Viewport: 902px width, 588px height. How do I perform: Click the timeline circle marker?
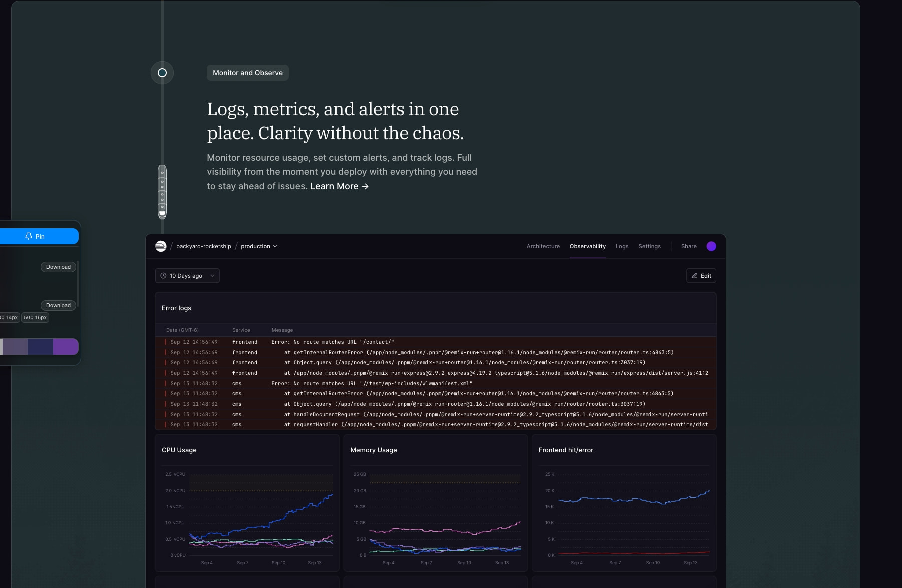click(x=162, y=73)
